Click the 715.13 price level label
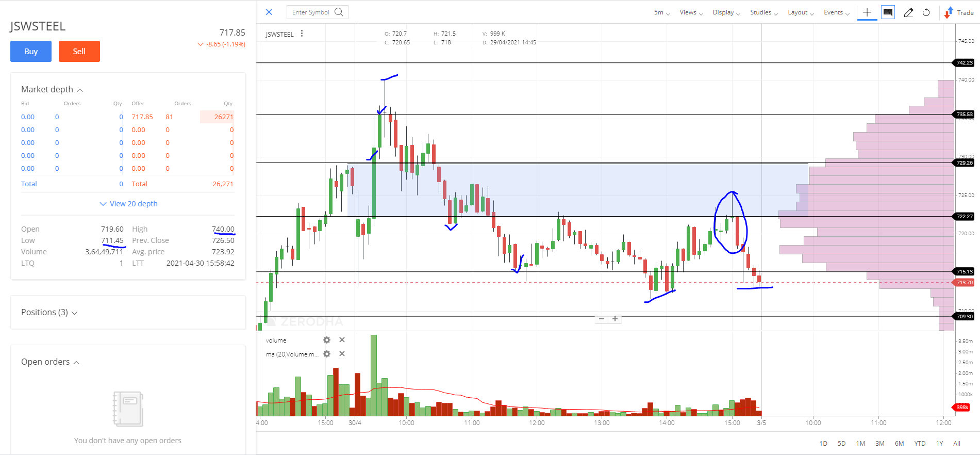The height and width of the screenshot is (455, 980). click(964, 271)
